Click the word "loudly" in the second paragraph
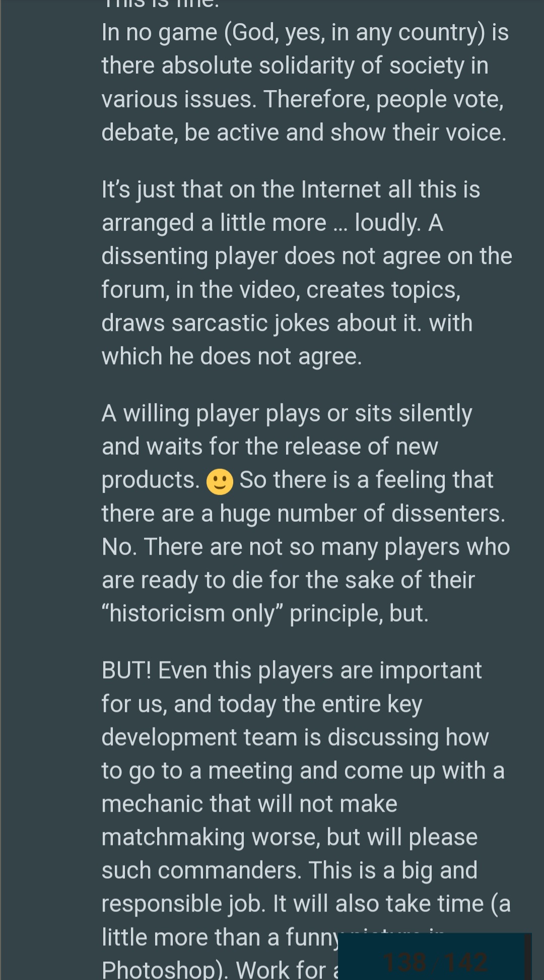Screen dimensions: 544x980 coord(386,223)
